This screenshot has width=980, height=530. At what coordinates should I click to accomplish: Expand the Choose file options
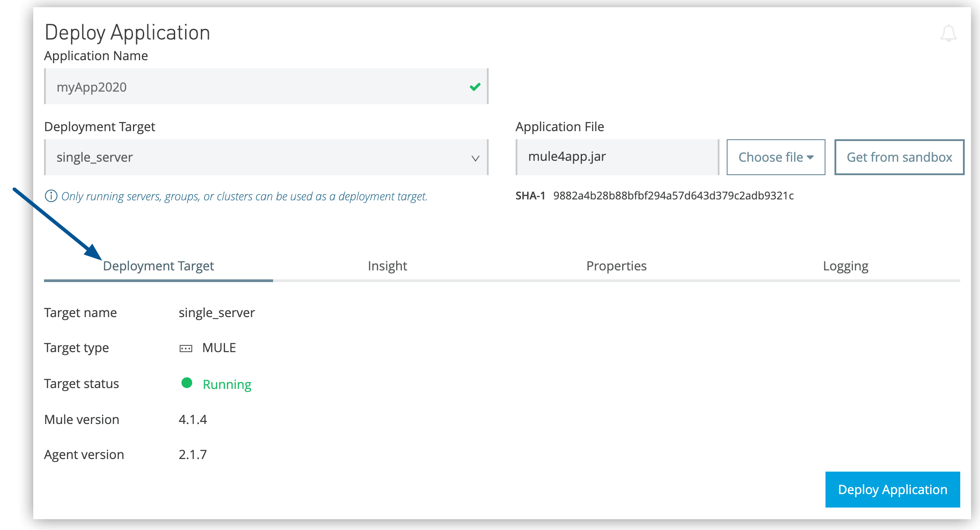pos(776,157)
